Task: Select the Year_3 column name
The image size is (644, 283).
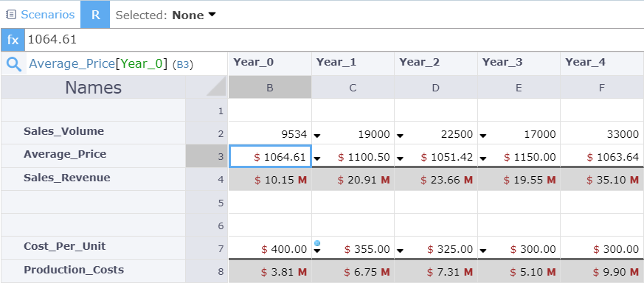Action: pos(502,63)
